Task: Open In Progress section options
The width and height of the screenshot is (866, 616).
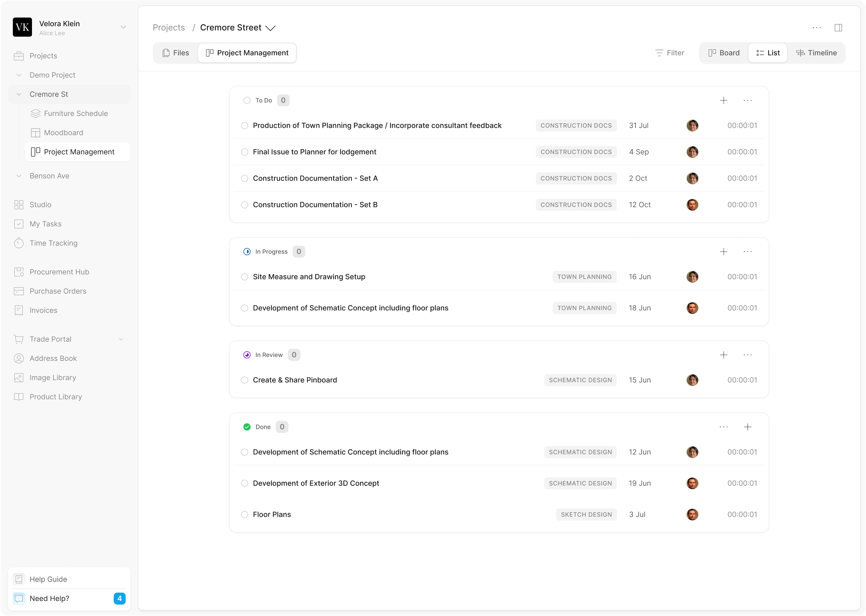Action: coord(747,251)
